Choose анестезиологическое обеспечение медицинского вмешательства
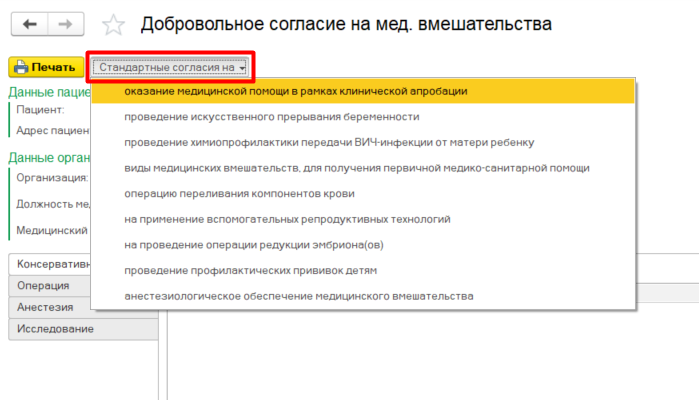Image resolution: width=699 pixels, height=400 pixels. click(x=299, y=296)
